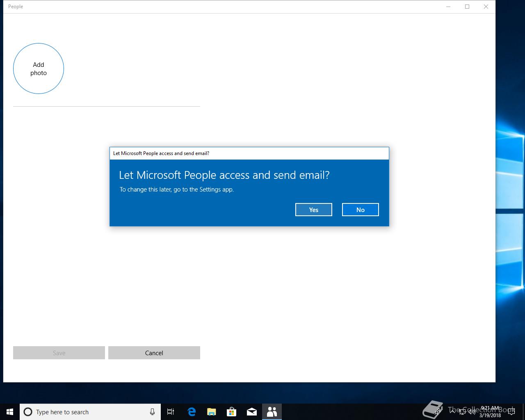Viewport: 525px width, 420px height.
Task: Close the People window
Action: coord(486,7)
